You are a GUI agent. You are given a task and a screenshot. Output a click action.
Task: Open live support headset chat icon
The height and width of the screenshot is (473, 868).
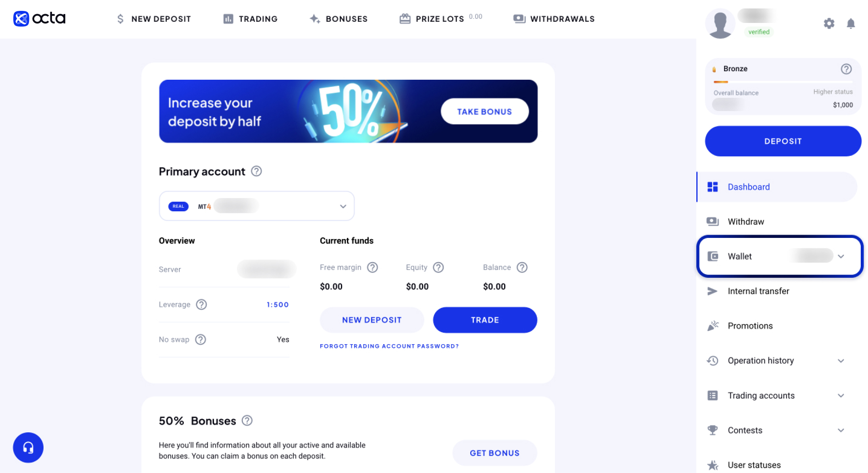point(28,447)
